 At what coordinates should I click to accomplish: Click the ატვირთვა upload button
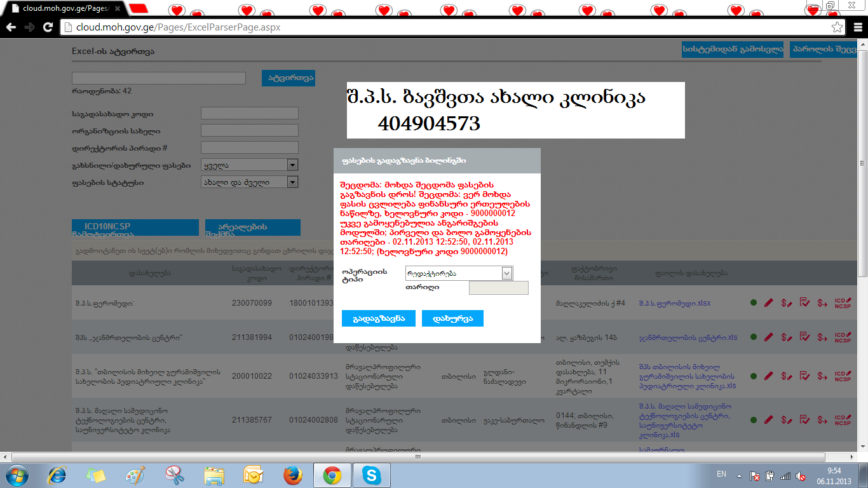(288, 78)
